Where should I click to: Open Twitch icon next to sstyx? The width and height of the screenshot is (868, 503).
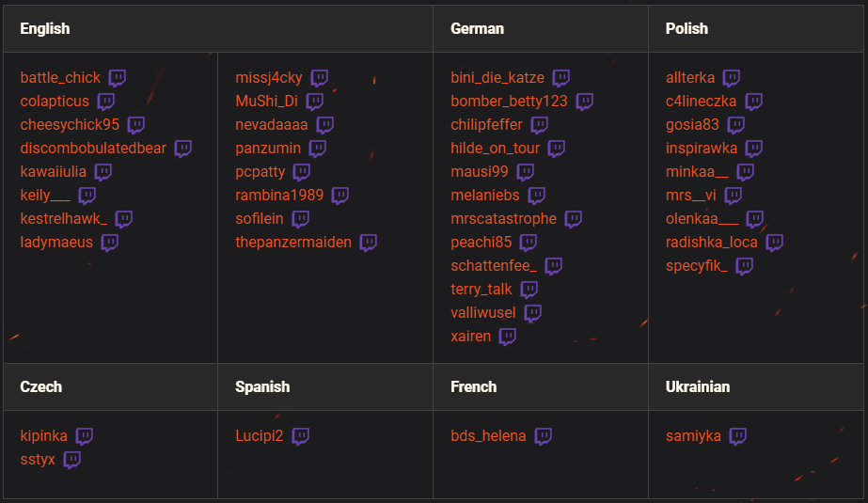[72, 460]
